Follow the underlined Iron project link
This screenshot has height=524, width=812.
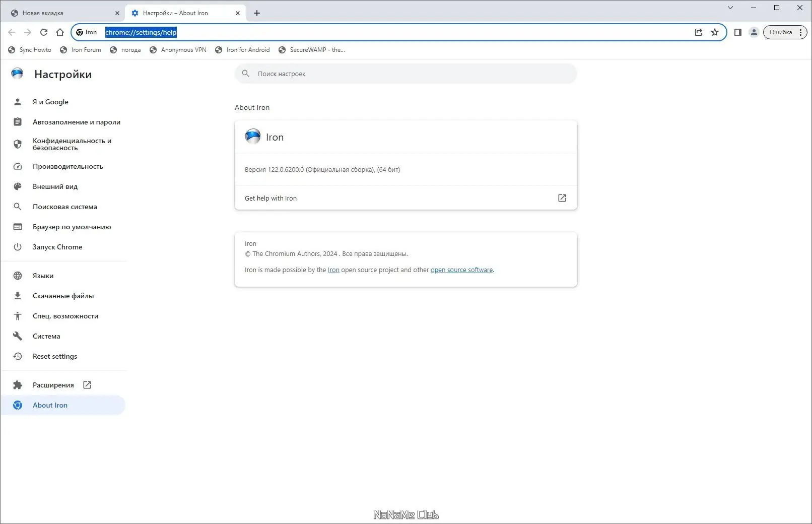tap(333, 270)
